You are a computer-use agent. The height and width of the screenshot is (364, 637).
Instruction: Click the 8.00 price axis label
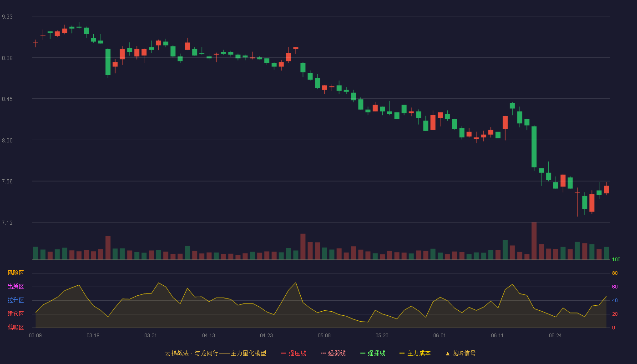click(x=7, y=140)
